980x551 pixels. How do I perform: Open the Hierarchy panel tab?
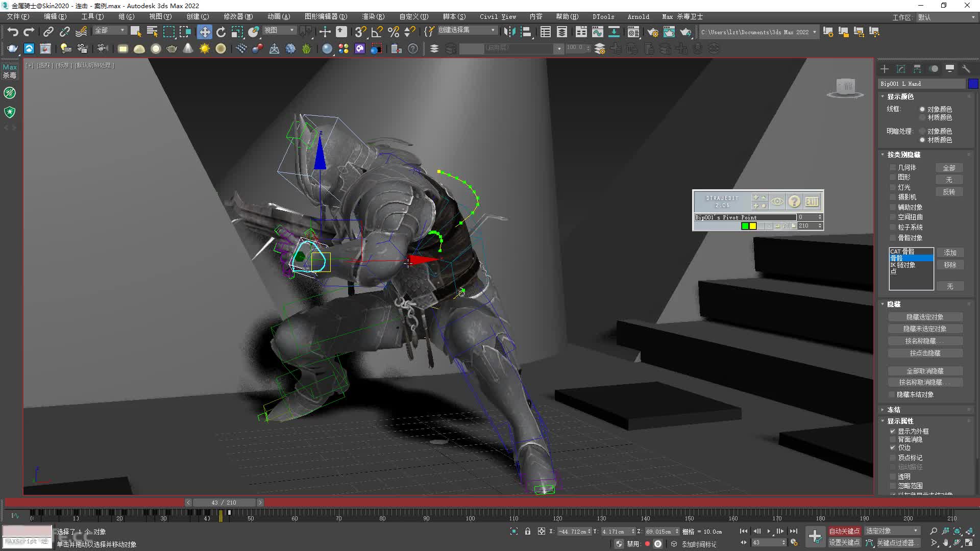pyautogui.click(x=917, y=69)
